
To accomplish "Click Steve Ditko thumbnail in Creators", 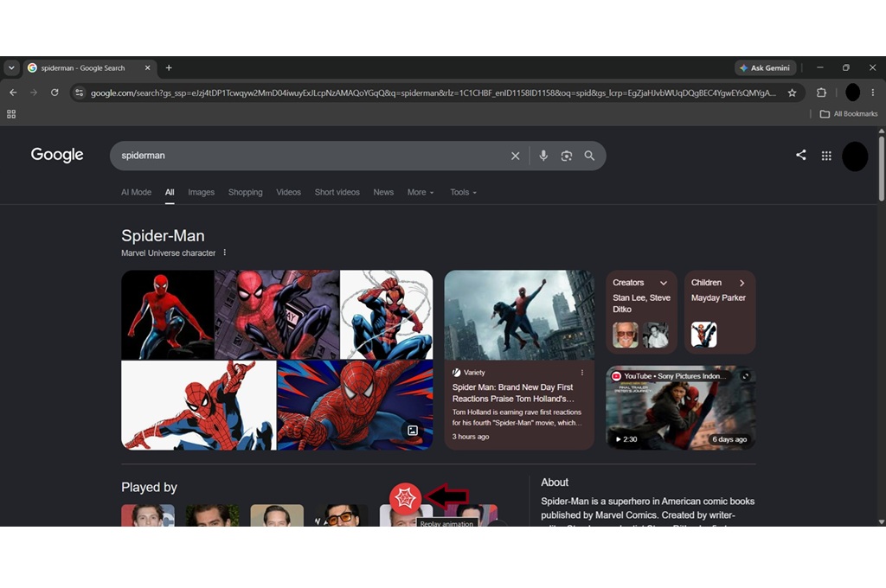I will click(656, 335).
